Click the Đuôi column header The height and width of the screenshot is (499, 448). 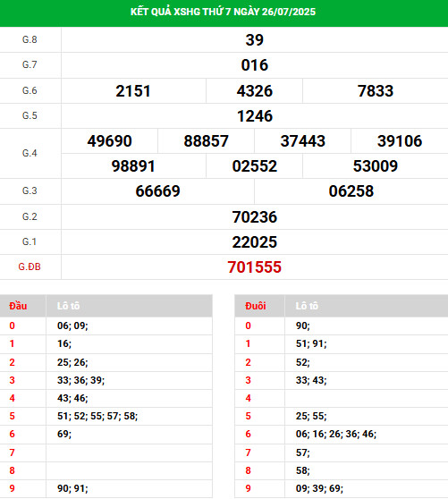[x=255, y=306]
